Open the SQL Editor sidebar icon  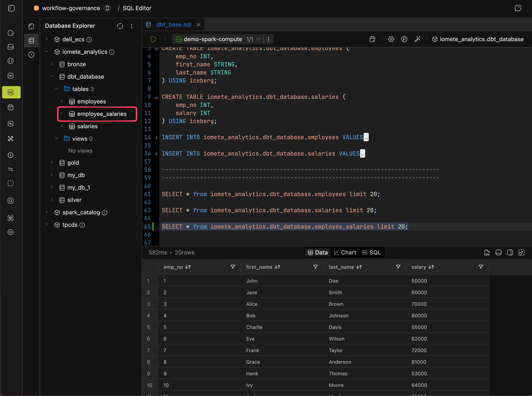pos(11,92)
